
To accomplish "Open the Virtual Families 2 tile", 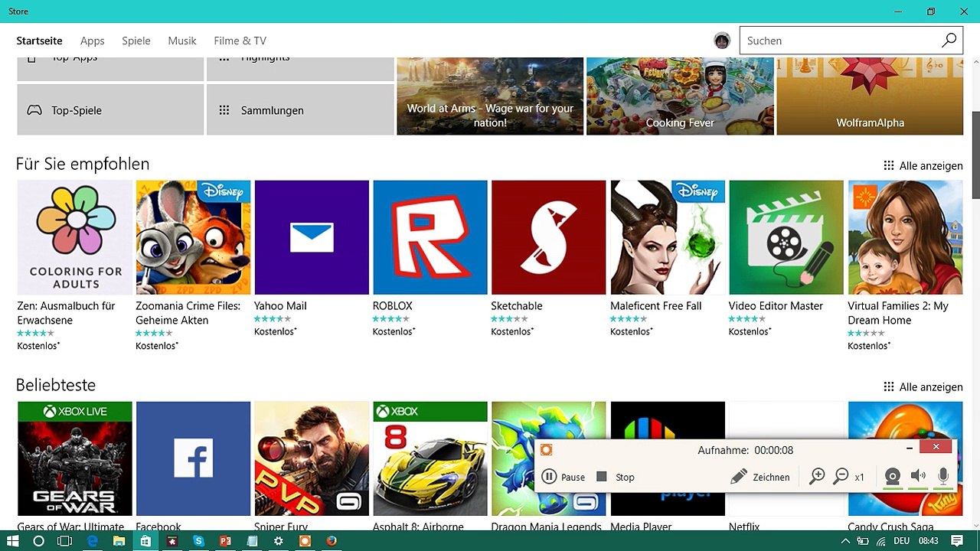I will click(x=905, y=237).
